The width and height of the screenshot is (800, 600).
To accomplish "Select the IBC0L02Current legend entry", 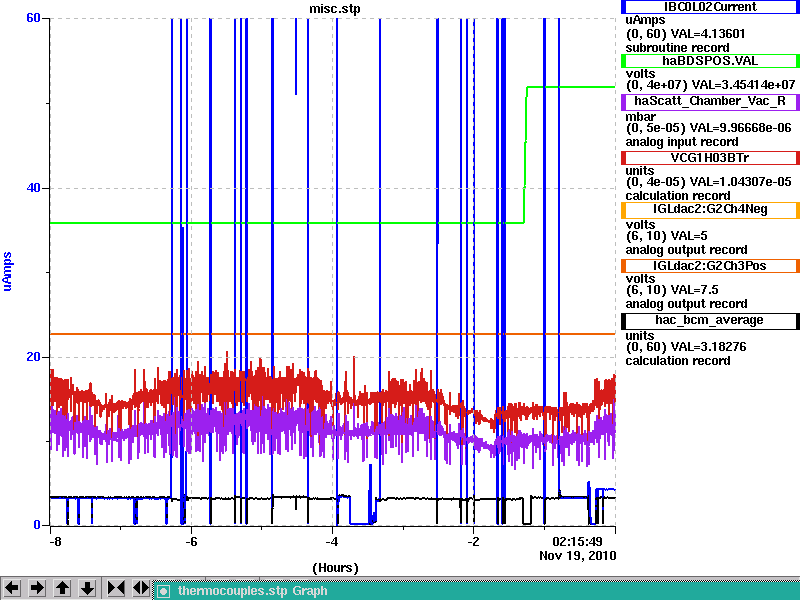I will (710, 7).
